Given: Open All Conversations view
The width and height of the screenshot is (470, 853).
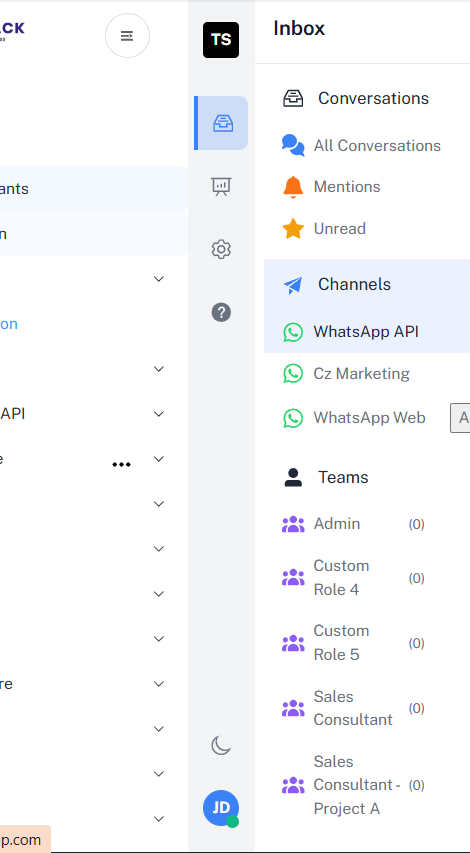Looking at the screenshot, I should pos(377,145).
